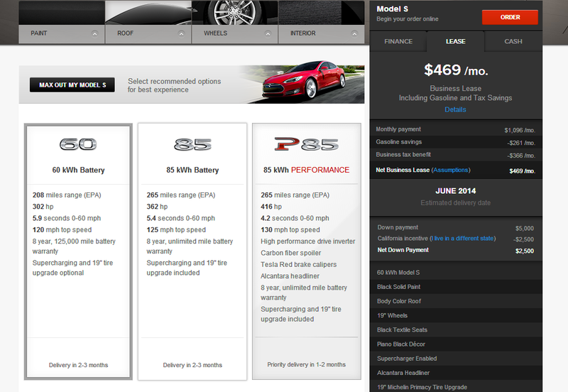Image resolution: width=568 pixels, height=392 pixels.
Task: Click the $469 /mo. price text
Action: [456, 70]
